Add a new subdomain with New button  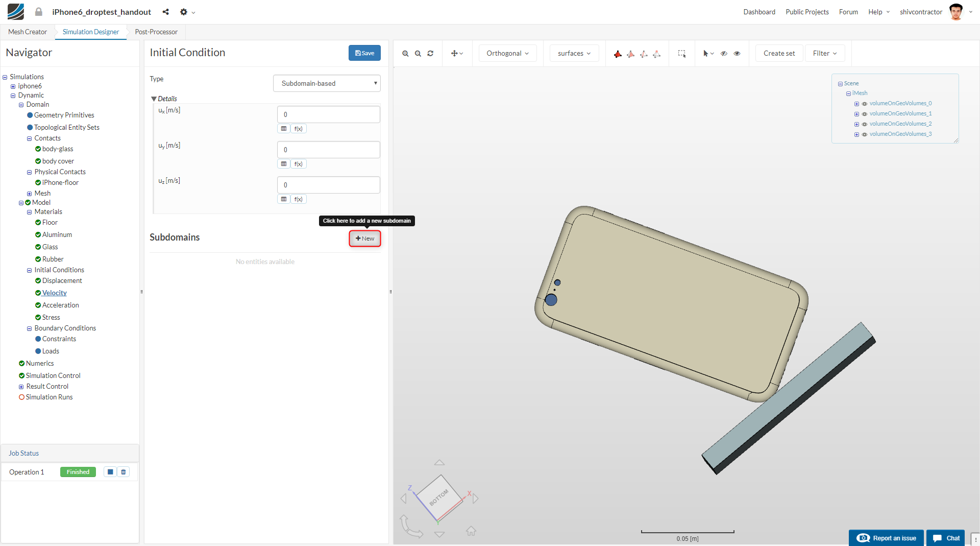[x=365, y=239]
